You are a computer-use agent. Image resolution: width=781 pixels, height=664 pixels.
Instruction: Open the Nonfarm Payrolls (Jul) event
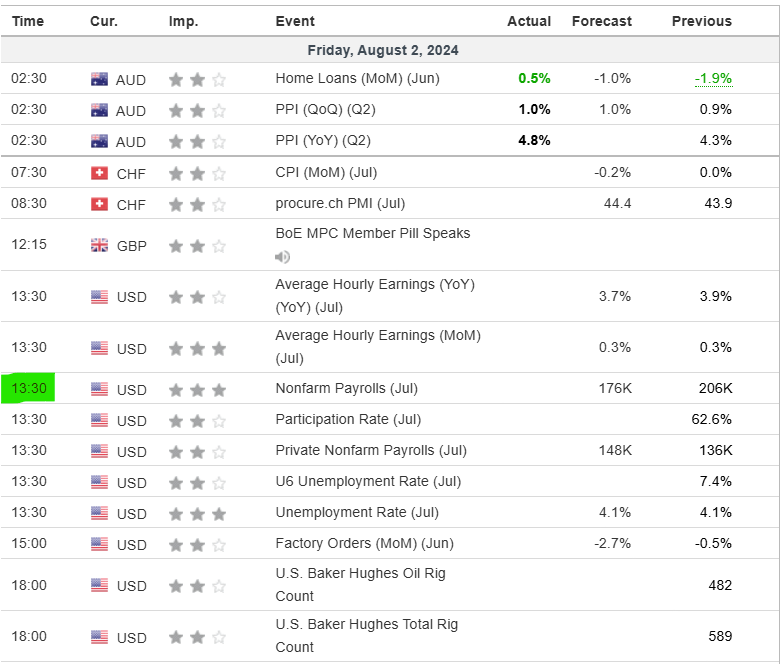coord(346,388)
